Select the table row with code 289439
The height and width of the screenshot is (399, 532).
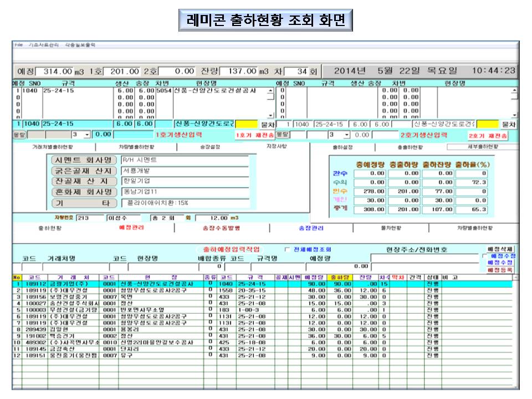(x=262, y=329)
